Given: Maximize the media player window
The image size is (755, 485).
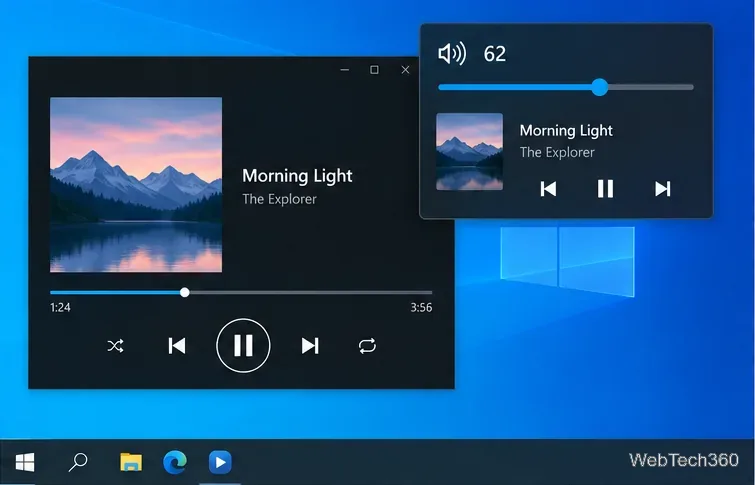Looking at the screenshot, I should click(x=374, y=70).
